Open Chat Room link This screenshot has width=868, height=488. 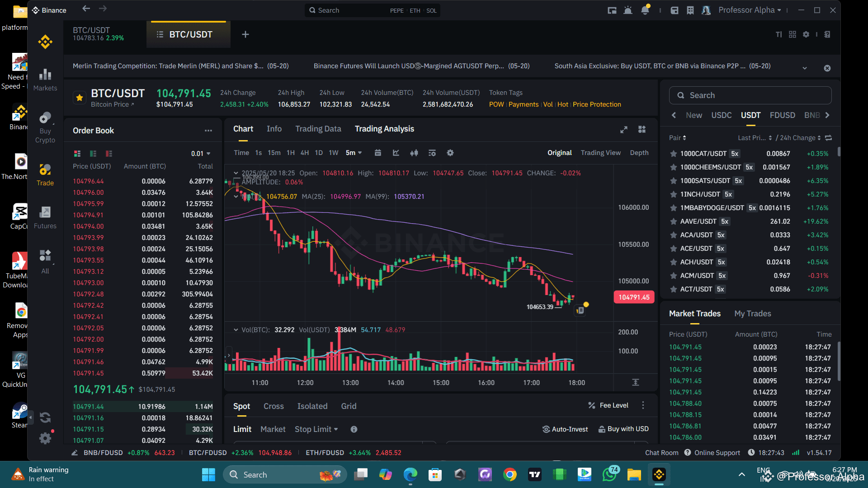tap(662, 453)
